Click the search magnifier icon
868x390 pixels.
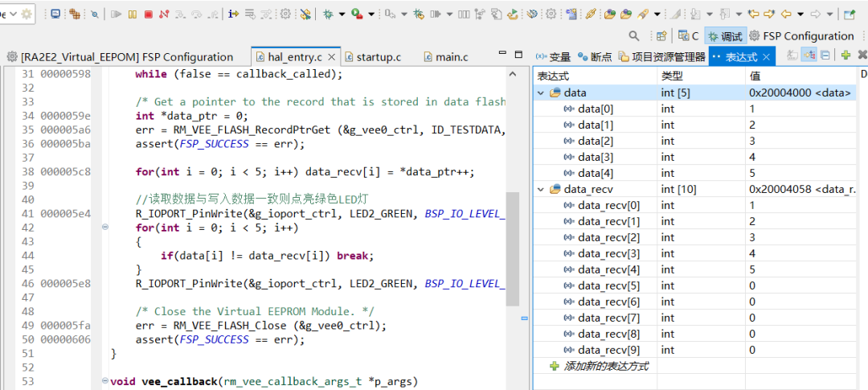[x=634, y=36]
